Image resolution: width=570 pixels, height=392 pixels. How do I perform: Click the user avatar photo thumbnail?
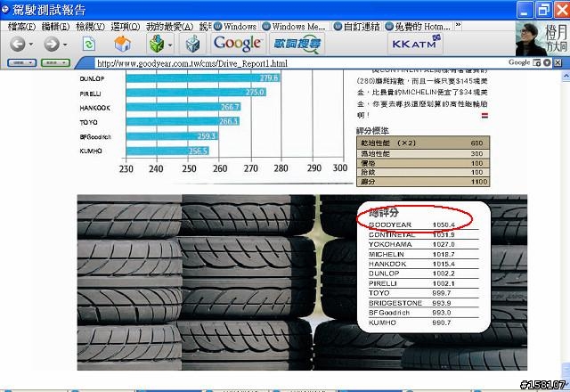click(x=531, y=39)
